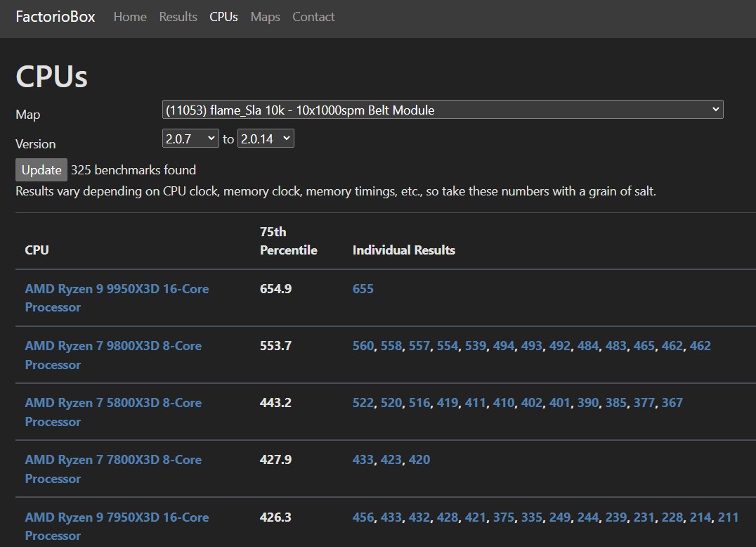
Task: Open the Contact page
Action: [x=313, y=17]
